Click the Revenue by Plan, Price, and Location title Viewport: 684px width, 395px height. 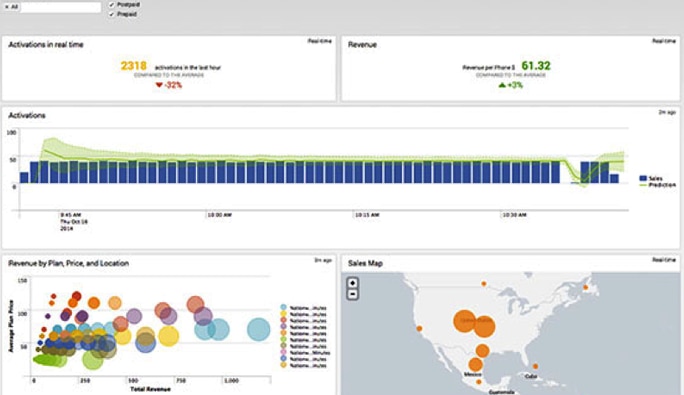pyautogui.click(x=68, y=263)
